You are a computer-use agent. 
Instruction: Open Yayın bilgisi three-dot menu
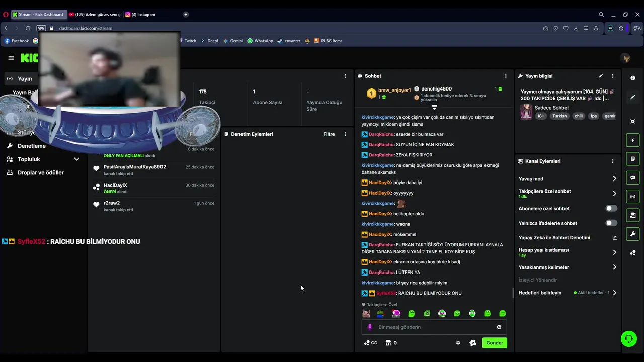point(612,76)
